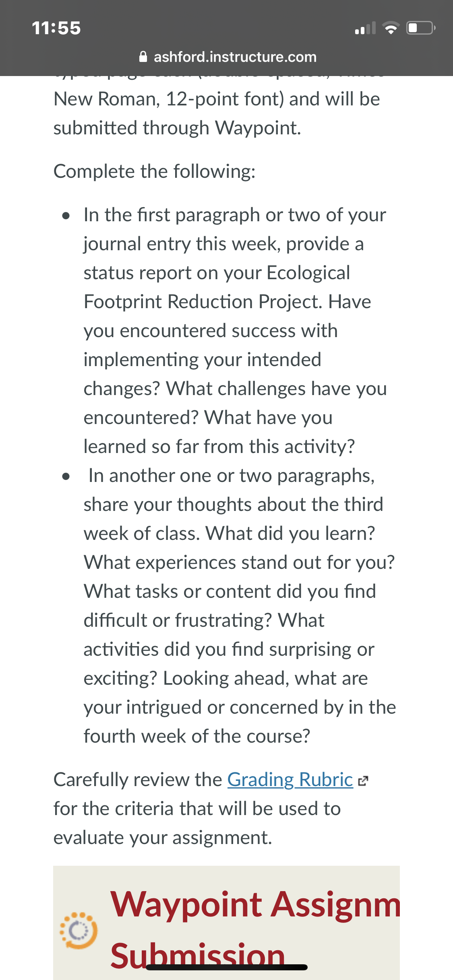This screenshot has width=453, height=980.
Task: Tap 'fourth week of the course?' line
Action: [197, 736]
